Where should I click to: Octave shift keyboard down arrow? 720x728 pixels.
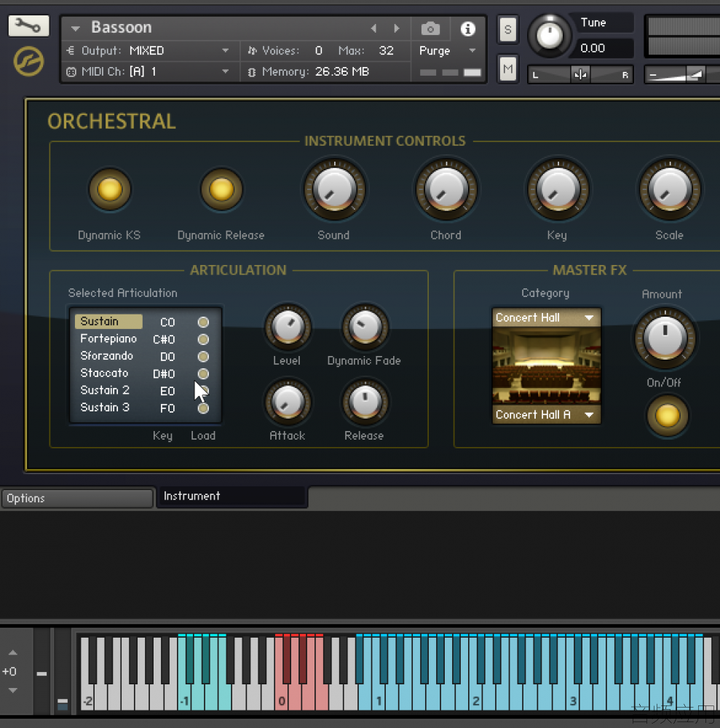13,690
